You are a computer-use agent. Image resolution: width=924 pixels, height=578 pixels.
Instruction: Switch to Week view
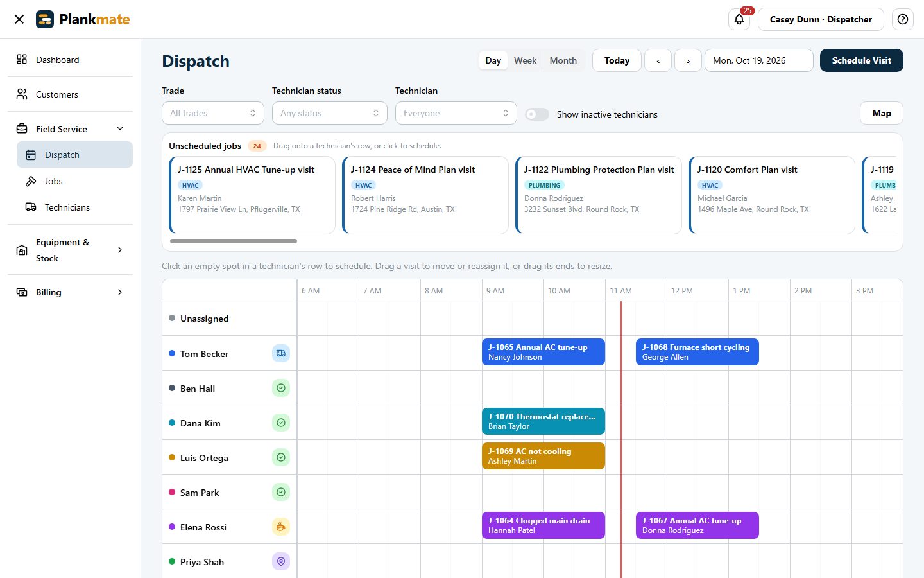pos(526,60)
